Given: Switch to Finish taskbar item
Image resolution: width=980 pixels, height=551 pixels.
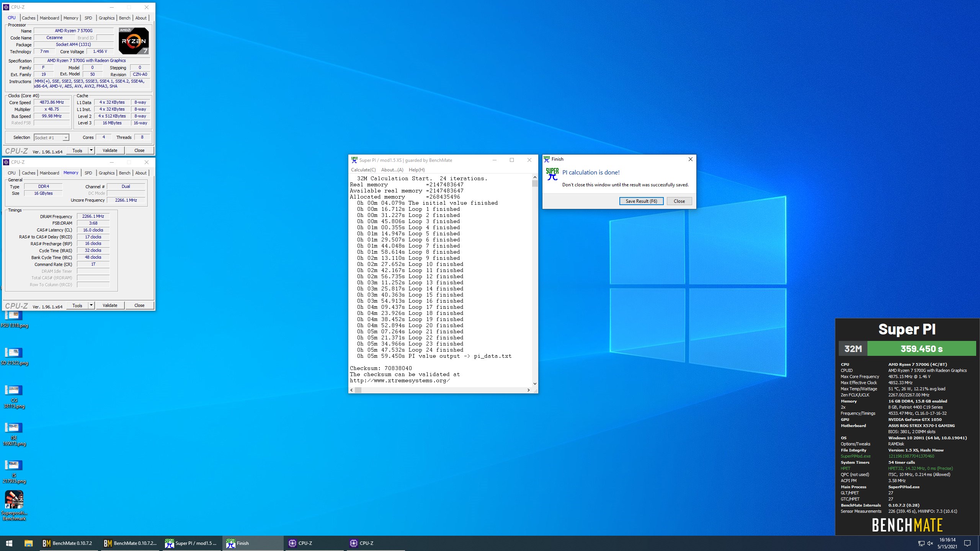Looking at the screenshot, I should point(253,543).
